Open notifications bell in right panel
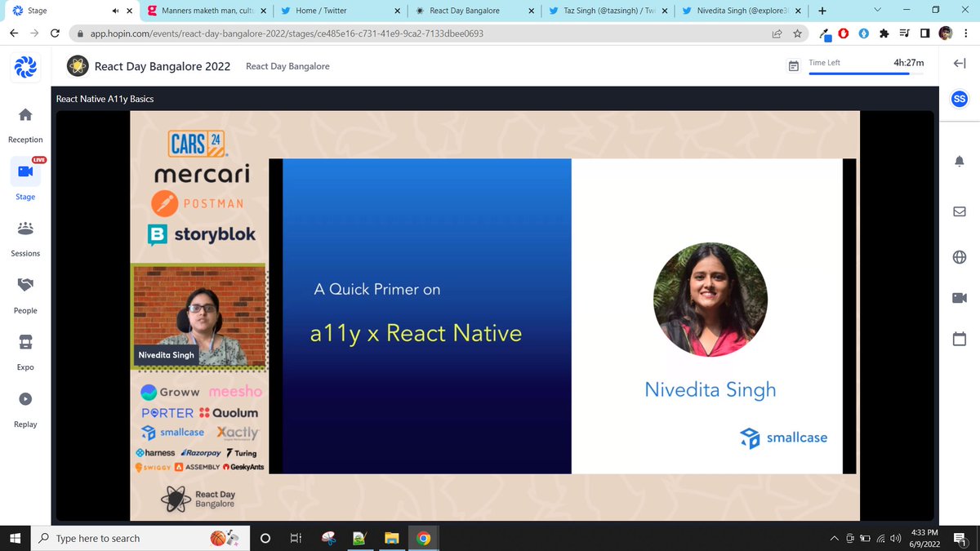 [x=960, y=162]
